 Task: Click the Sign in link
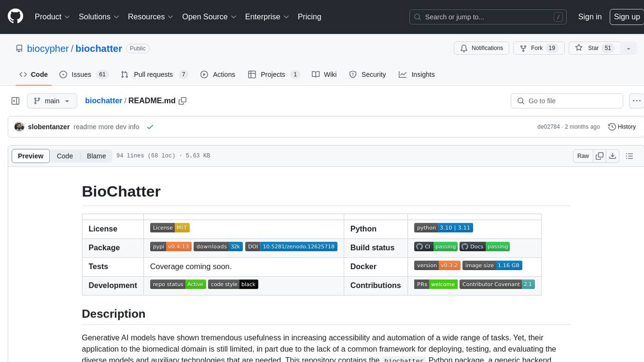[x=590, y=17]
